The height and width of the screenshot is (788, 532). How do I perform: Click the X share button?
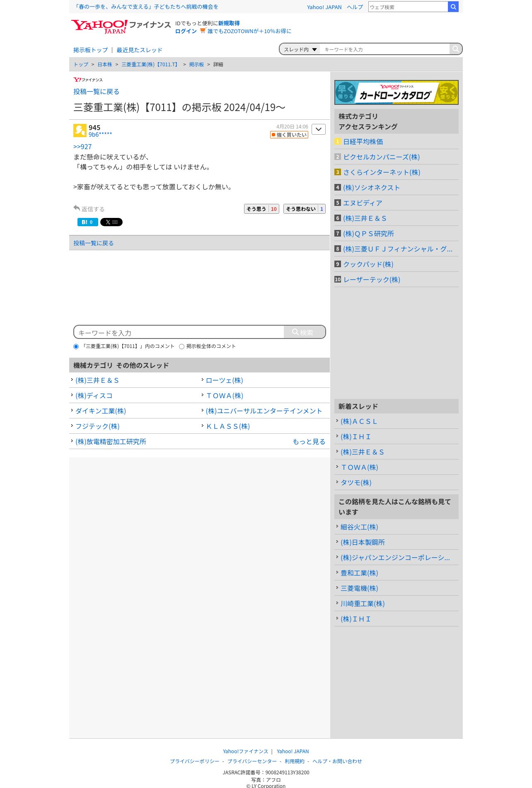click(x=111, y=222)
